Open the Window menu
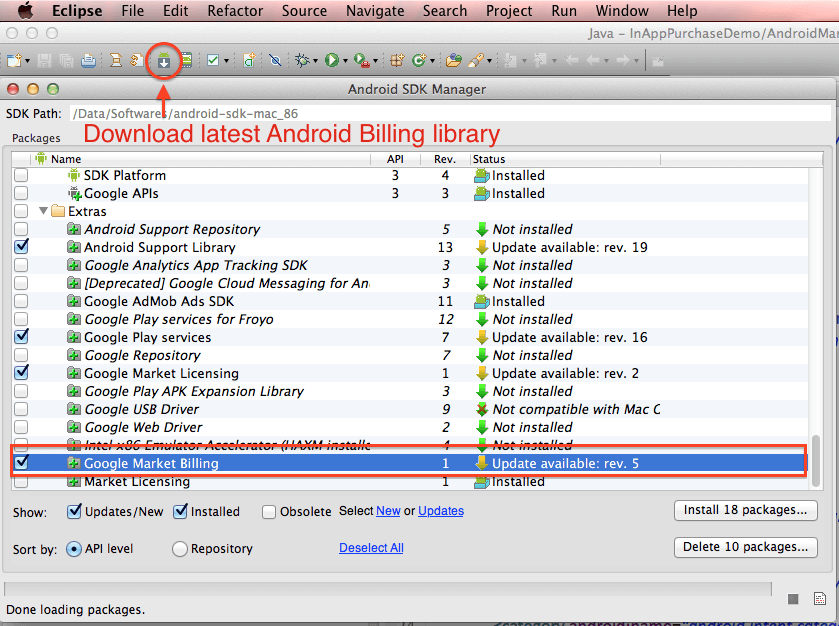The height and width of the screenshot is (626, 839). [x=622, y=11]
